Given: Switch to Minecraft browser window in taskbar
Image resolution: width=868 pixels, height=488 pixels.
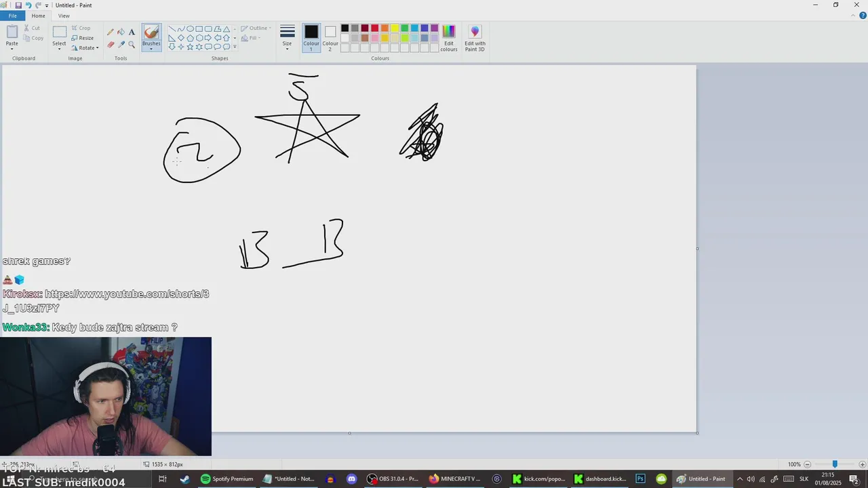Looking at the screenshot, I should pyautogui.click(x=455, y=479).
